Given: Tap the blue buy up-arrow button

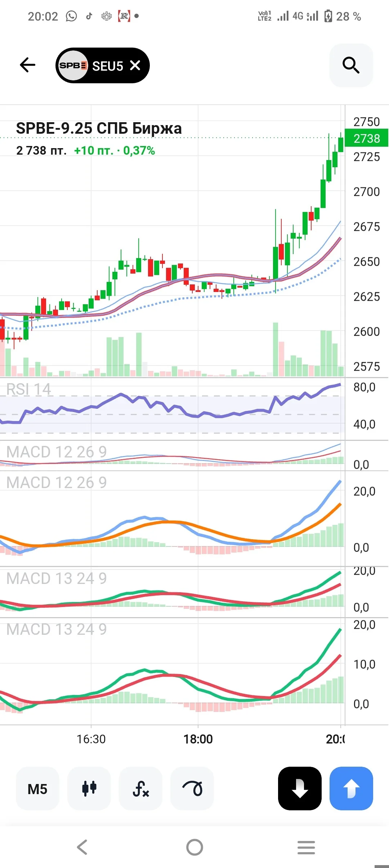Looking at the screenshot, I should coord(351,789).
